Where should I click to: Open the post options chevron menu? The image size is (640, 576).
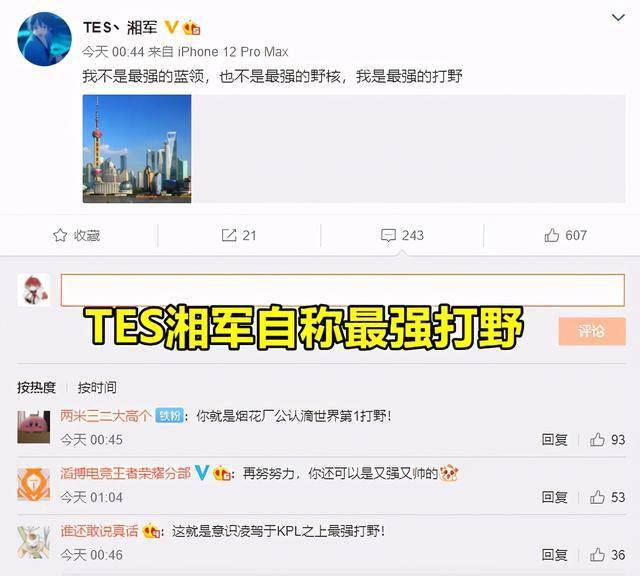tap(618, 18)
